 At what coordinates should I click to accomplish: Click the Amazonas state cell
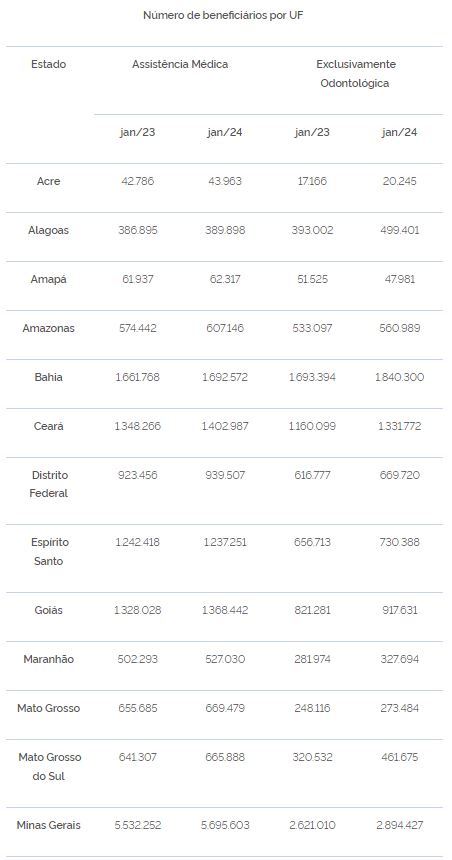(48, 328)
